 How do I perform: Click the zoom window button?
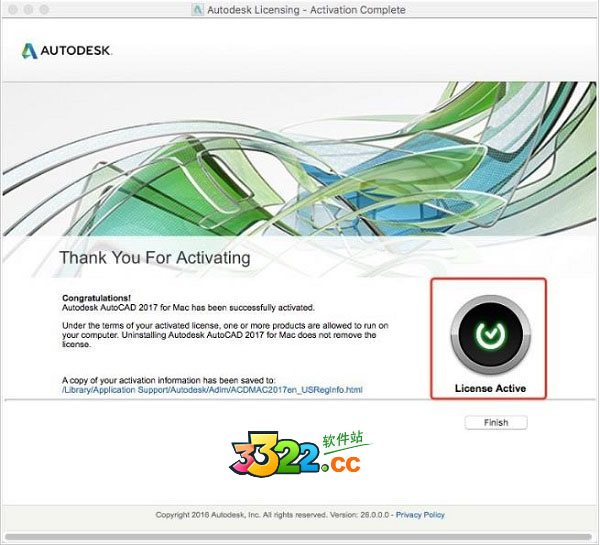[x=44, y=9]
